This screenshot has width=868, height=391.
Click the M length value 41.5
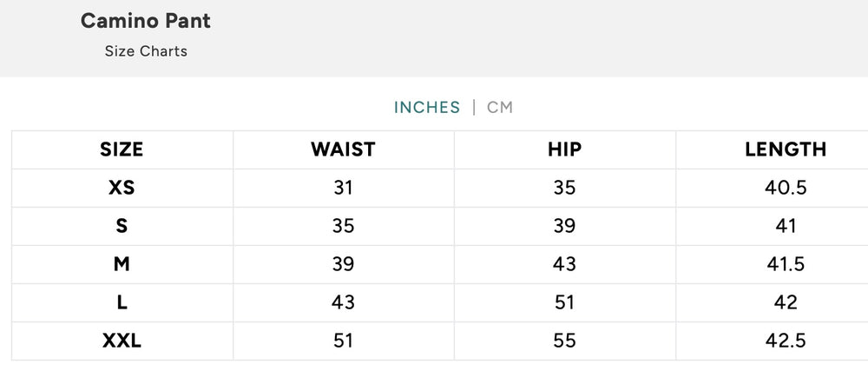(x=786, y=264)
